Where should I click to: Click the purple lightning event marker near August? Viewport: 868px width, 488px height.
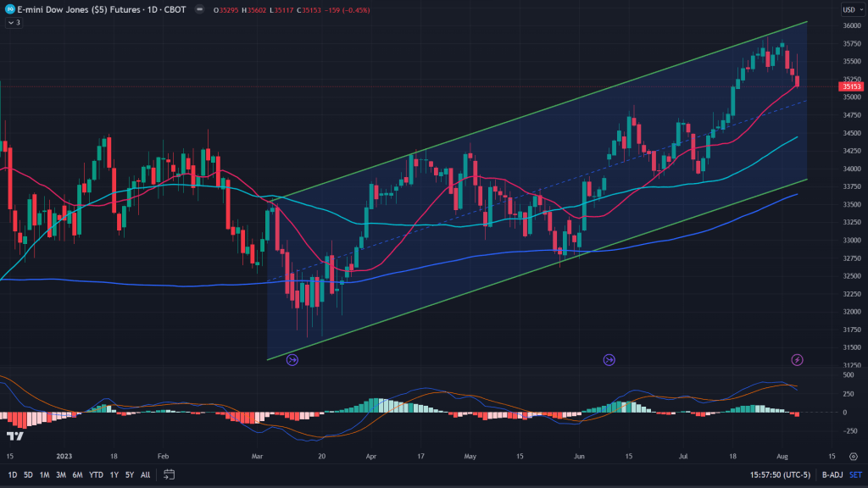tap(797, 360)
